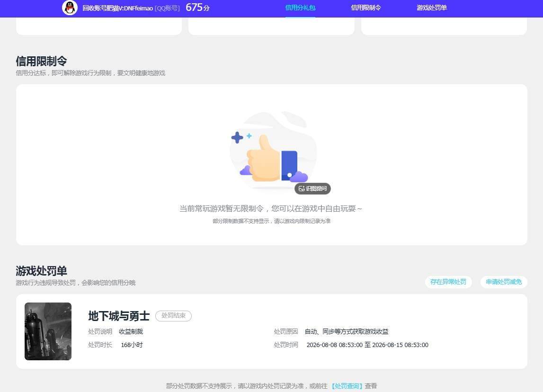
Task: Click the 675分 credit score
Action: click(x=198, y=8)
